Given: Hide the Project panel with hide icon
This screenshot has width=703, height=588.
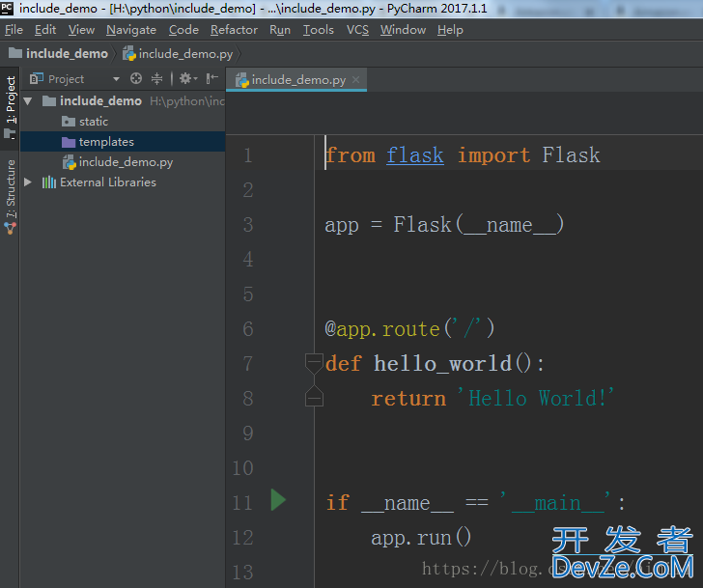Looking at the screenshot, I should [x=211, y=79].
